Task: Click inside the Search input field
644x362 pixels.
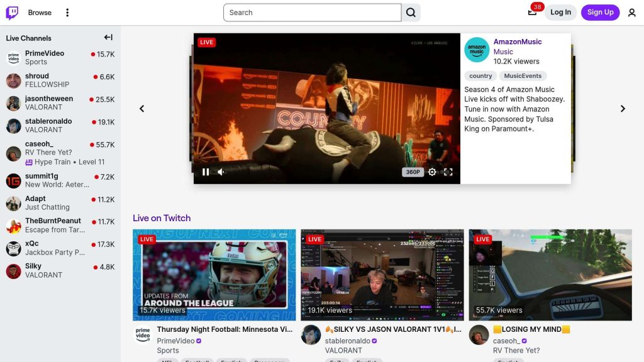Action: pos(311,12)
